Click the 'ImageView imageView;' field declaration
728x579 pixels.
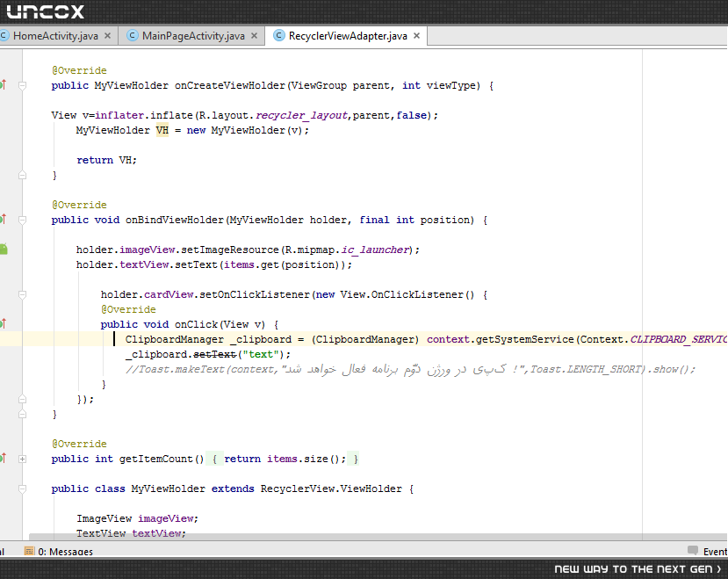[x=137, y=518]
